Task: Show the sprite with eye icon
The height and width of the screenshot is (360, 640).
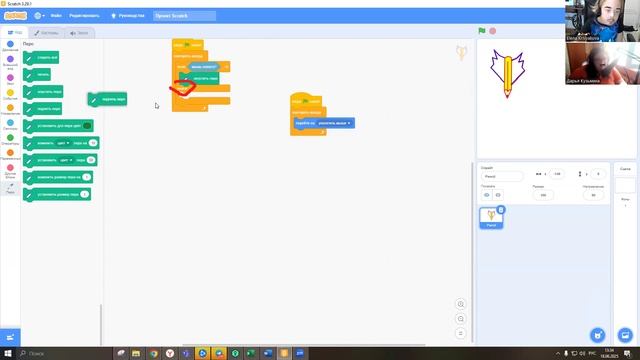Action: pyautogui.click(x=487, y=195)
